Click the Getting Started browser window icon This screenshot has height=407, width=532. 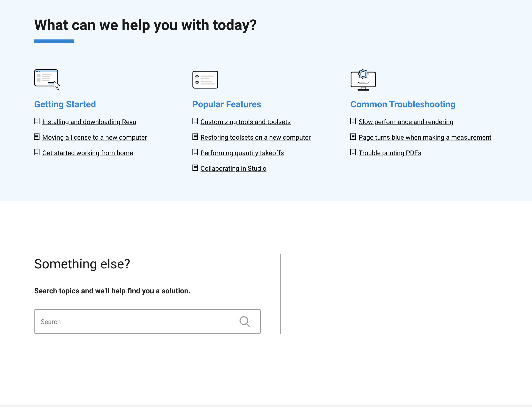click(47, 80)
